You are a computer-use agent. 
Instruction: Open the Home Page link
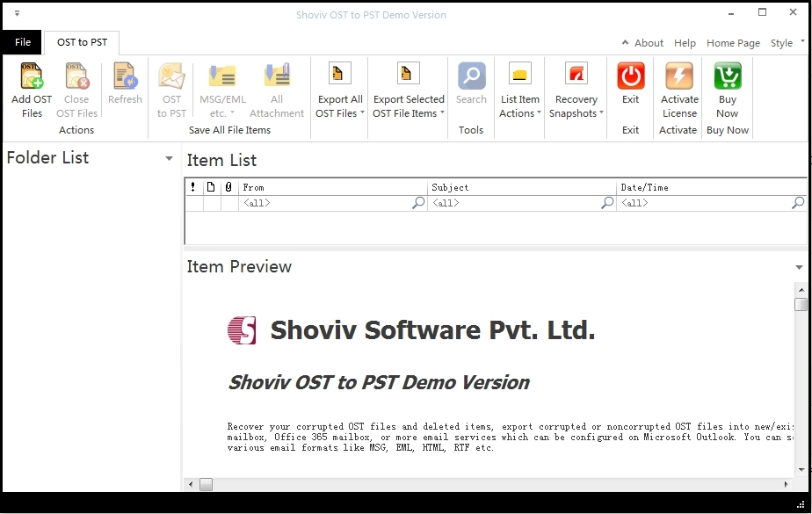coord(733,43)
